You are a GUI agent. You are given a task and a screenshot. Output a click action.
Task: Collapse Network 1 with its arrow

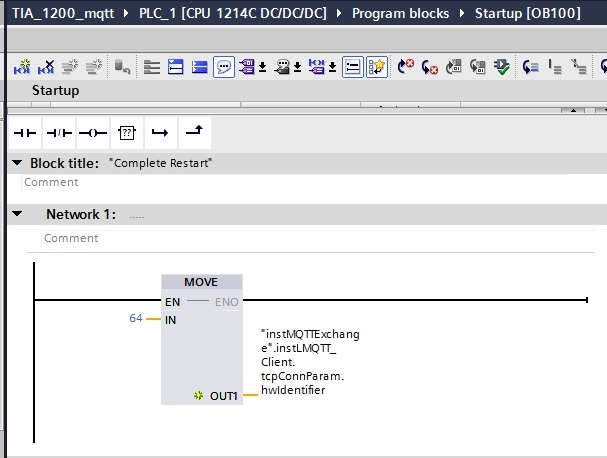17,214
